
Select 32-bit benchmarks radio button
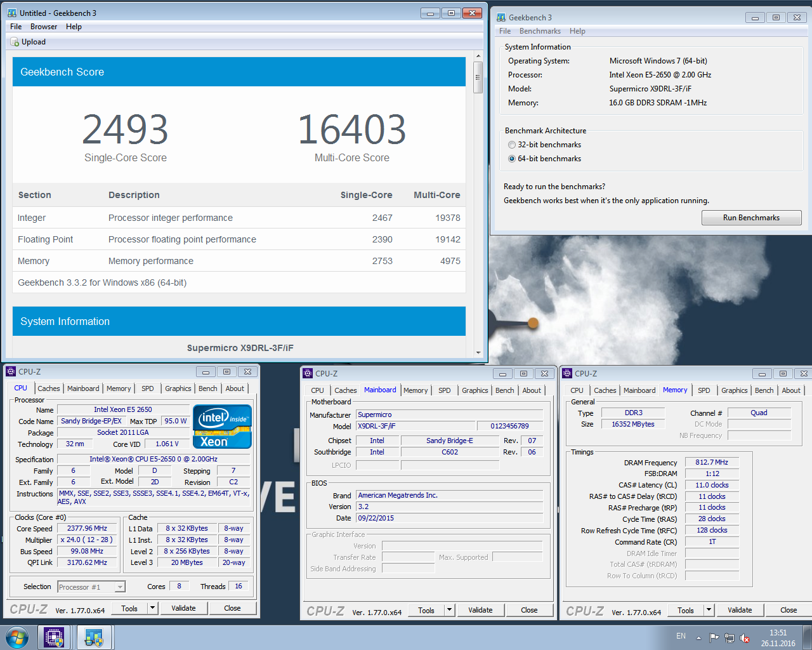coord(512,145)
